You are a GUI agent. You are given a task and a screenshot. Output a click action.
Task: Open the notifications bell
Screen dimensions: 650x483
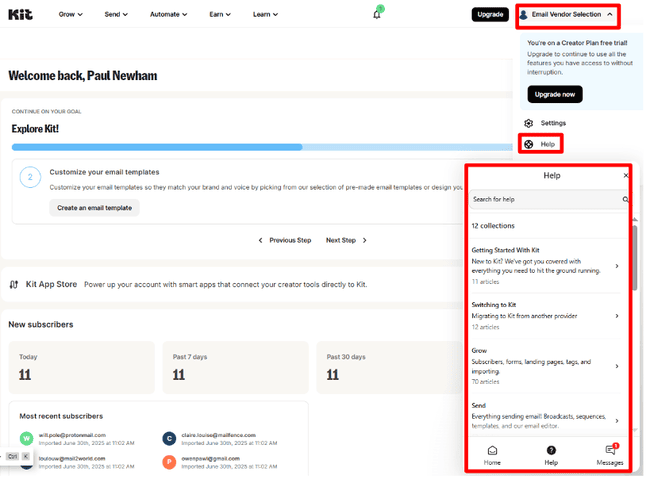tap(377, 15)
